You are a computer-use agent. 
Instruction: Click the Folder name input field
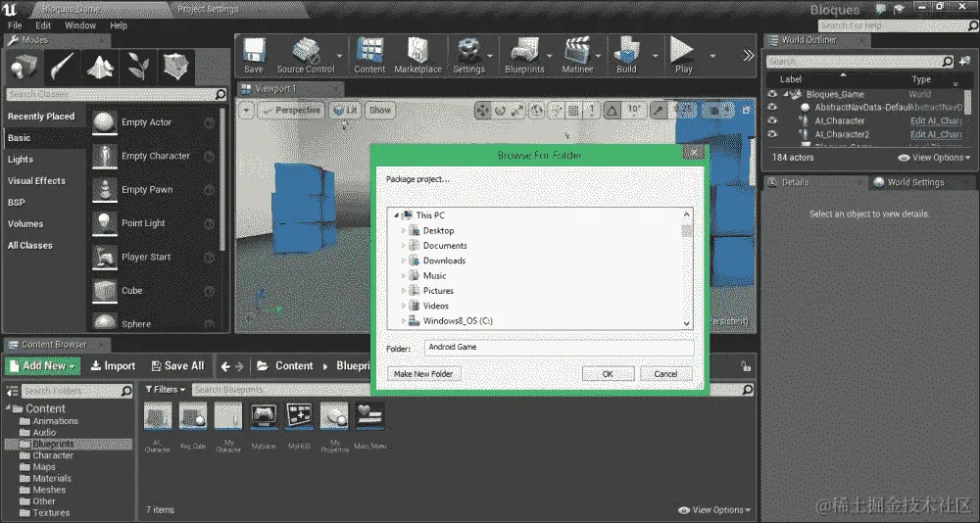point(559,348)
